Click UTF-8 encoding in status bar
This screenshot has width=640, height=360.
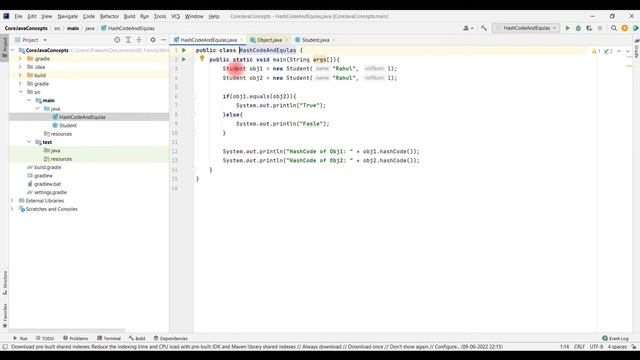tap(596, 347)
